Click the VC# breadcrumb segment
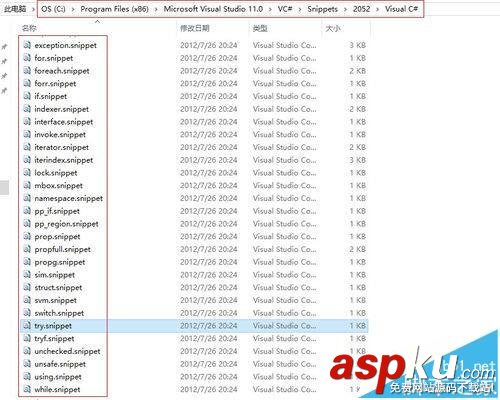The width and height of the screenshot is (500, 400). click(285, 9)
